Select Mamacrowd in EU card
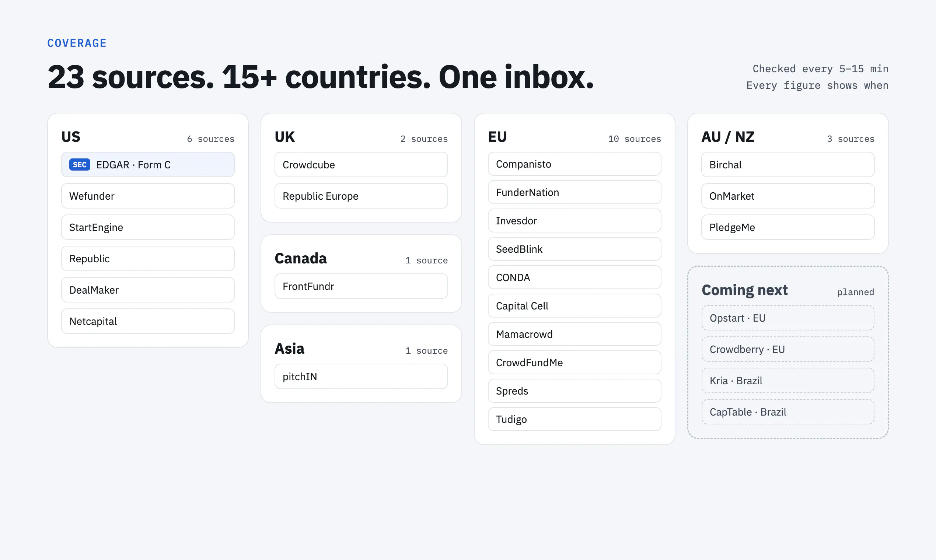The height and width of the screenshot is (560, 936). (574, 334)
